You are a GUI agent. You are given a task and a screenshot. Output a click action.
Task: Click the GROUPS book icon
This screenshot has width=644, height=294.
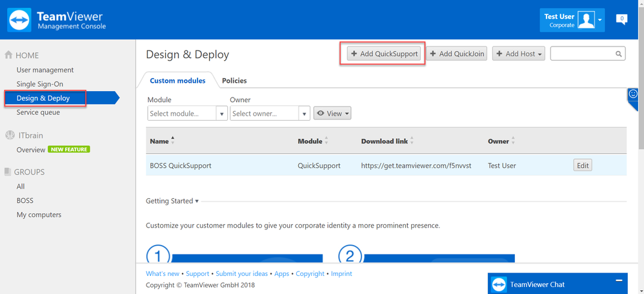point(8,172)
